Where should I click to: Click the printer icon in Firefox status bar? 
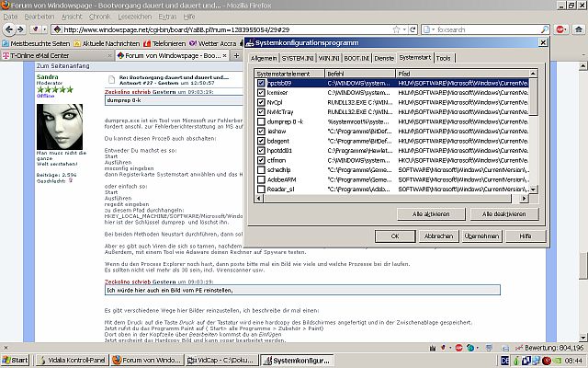tap(505, 348)
